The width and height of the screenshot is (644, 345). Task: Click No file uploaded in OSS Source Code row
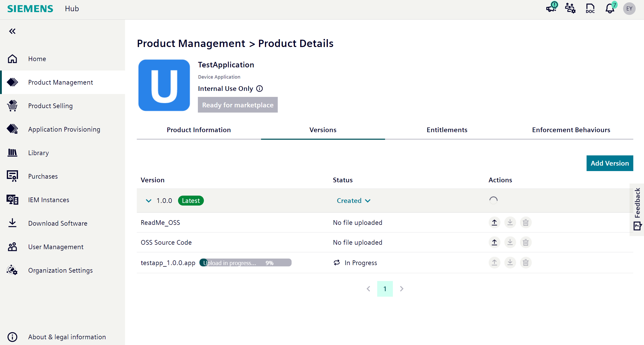(358, 242)
